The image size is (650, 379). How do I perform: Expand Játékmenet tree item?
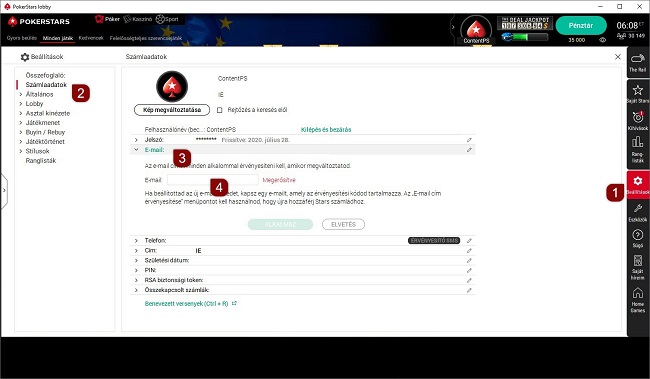[21, 123]
